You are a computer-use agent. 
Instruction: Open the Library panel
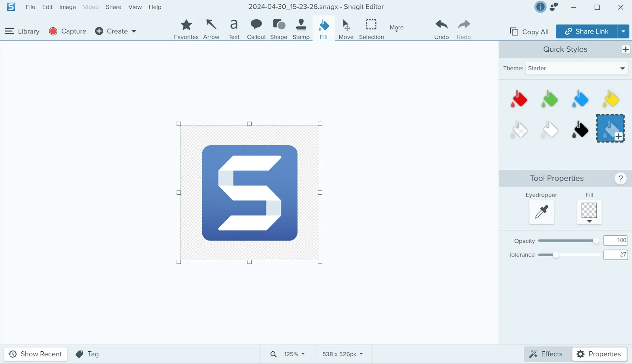point(22,31)
